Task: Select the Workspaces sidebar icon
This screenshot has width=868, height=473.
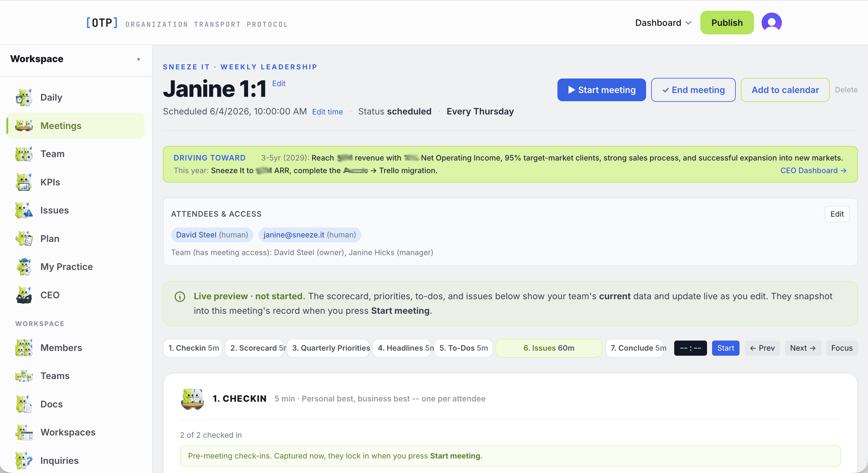Action: [24, 432]
